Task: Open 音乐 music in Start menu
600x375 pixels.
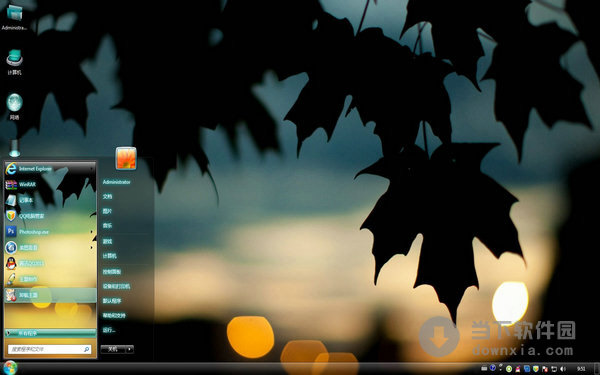Action: (x=107, y=226)
